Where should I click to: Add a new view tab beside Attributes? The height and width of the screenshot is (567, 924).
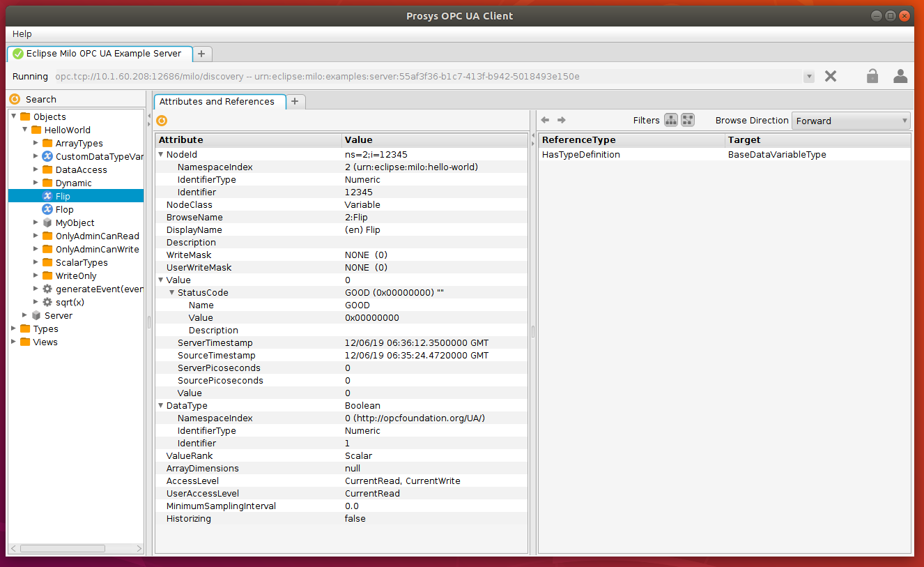point(295,101)
